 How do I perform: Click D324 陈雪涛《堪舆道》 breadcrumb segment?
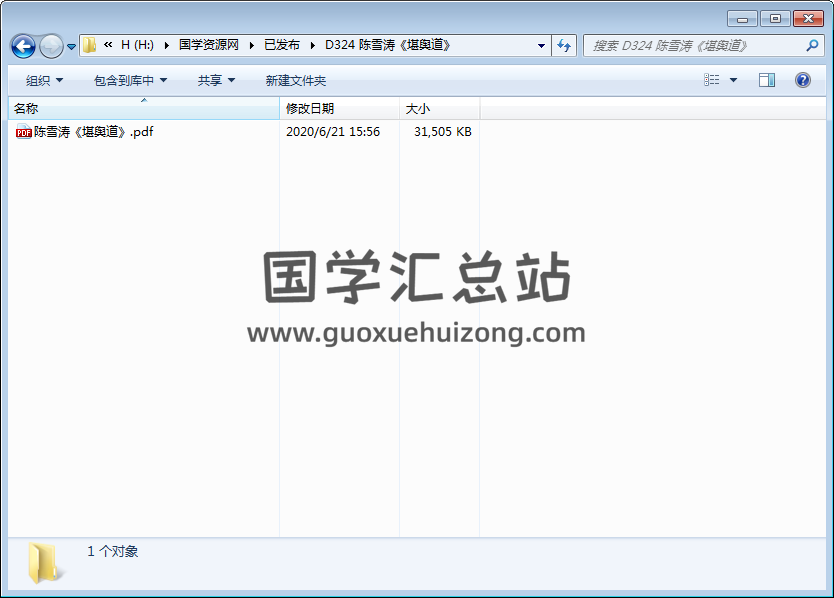click(x=387, y=45)
